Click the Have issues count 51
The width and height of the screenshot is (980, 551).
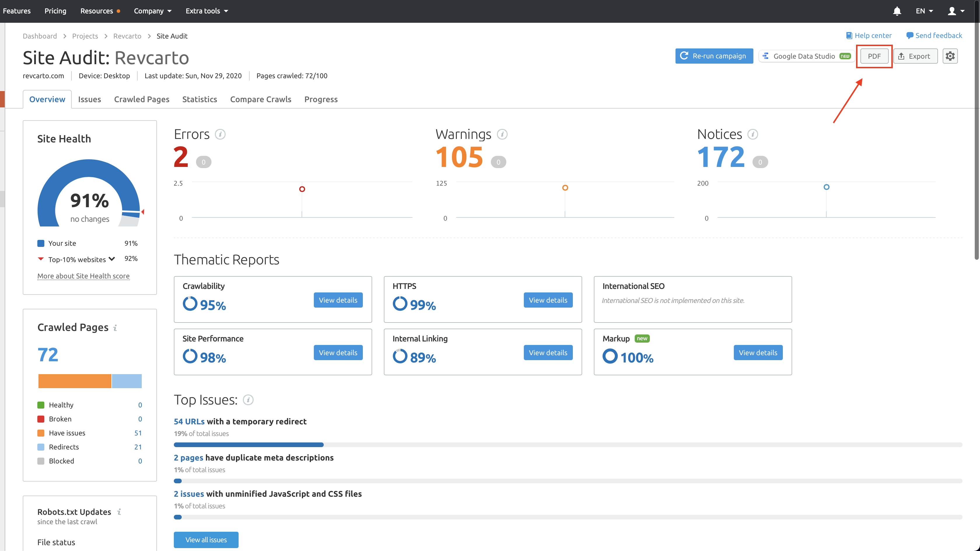(138, 433)
